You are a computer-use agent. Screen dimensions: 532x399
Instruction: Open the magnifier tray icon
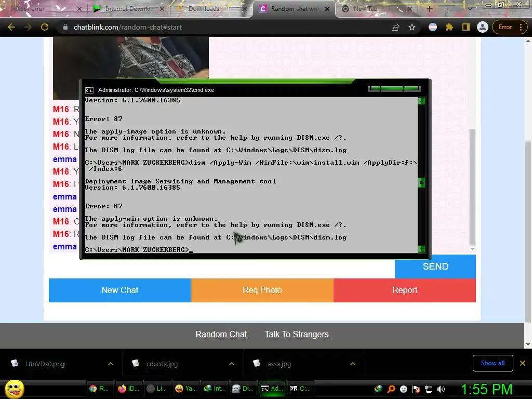[x=391, y=389]
